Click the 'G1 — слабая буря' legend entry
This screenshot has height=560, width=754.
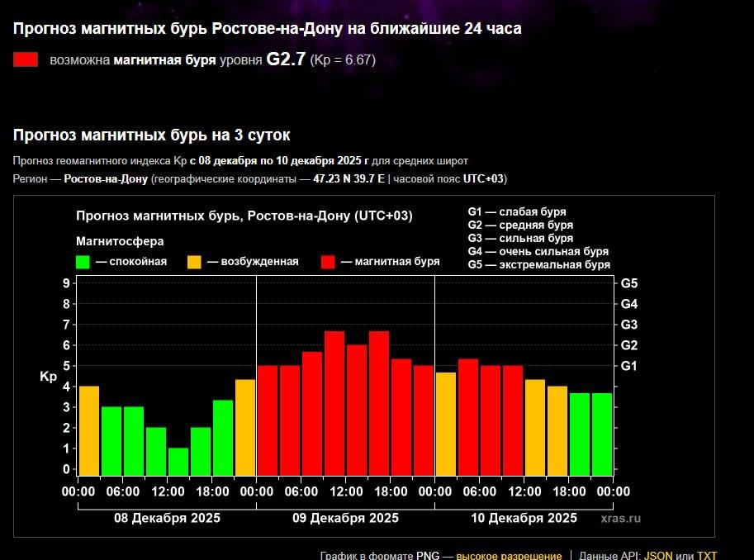tap(516, 211)
